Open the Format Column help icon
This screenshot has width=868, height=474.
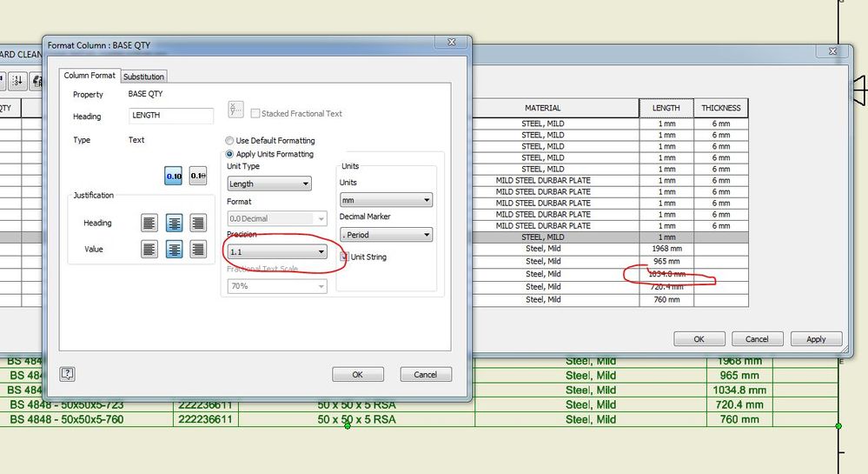click(68, 374)
